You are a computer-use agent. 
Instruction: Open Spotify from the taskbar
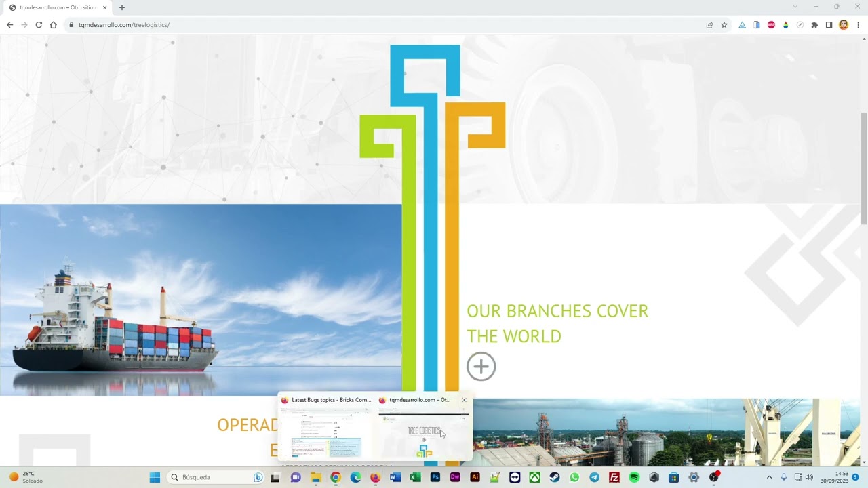pyautogui.click(x=634, y=477)
